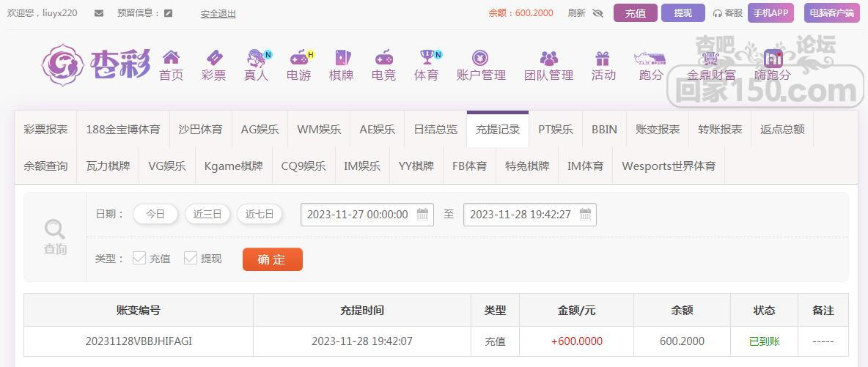Switch to IM娱乐 tab
The width and height of the screenshot is (868, 367).
[x=362, y=166]
